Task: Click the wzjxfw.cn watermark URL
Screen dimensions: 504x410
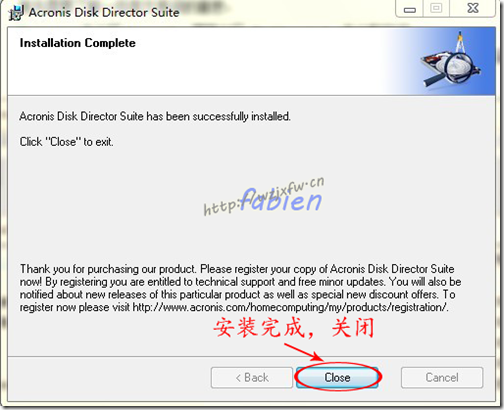Action: pyautogui.click(x=263, y=196)
